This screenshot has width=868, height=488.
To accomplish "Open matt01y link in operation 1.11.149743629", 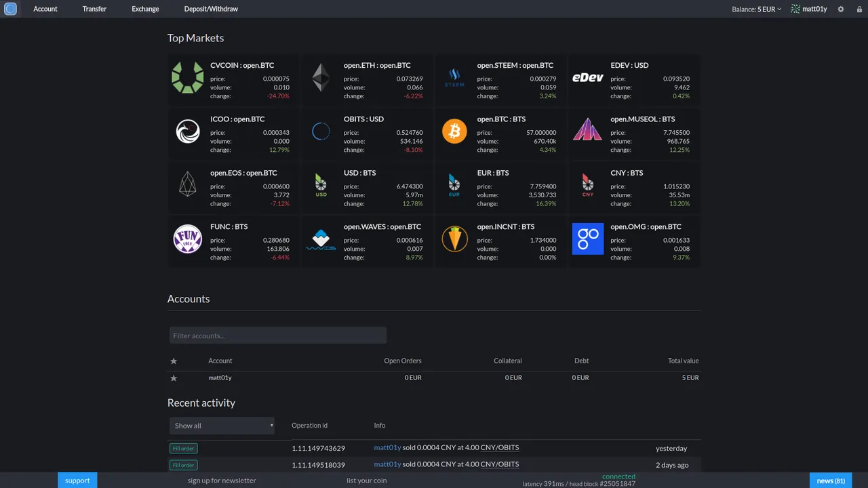I will pyautogui.click(x=387, y=447).
